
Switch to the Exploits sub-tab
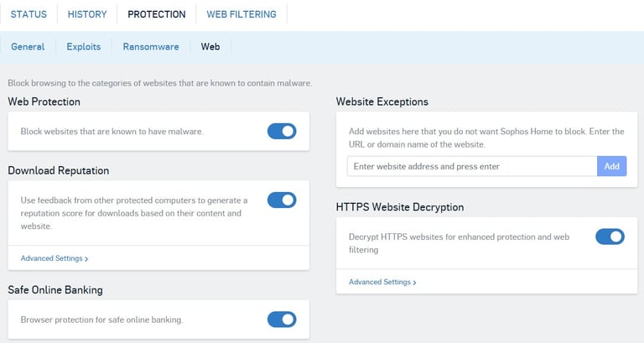point(84,47)
